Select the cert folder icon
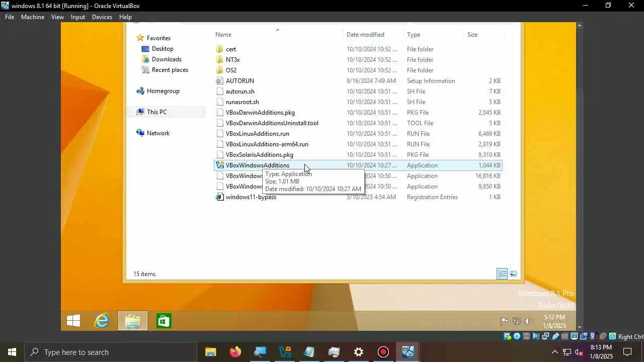644x362 pixels. 219,49
